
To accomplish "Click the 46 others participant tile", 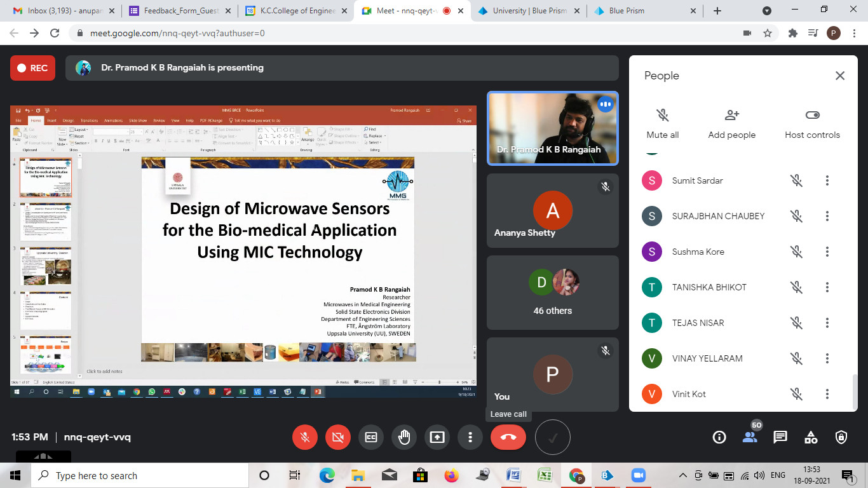I will [552, 292].
